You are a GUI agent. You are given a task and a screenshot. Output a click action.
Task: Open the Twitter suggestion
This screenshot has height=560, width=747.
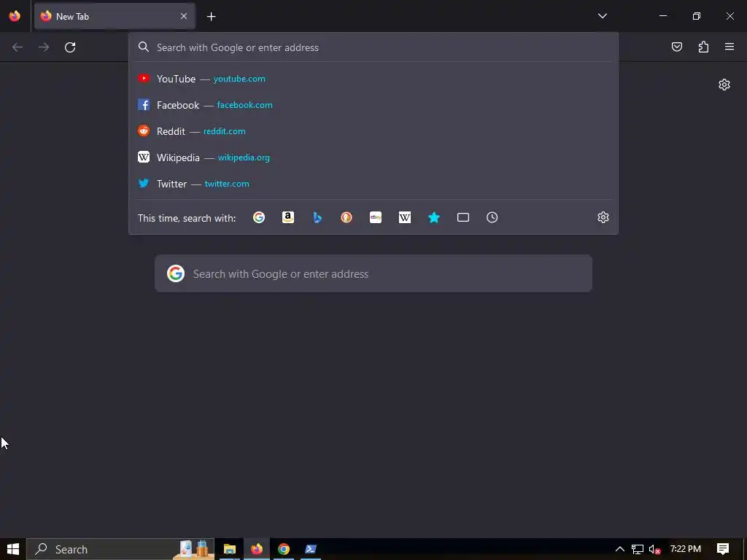(x=373, y=183)
